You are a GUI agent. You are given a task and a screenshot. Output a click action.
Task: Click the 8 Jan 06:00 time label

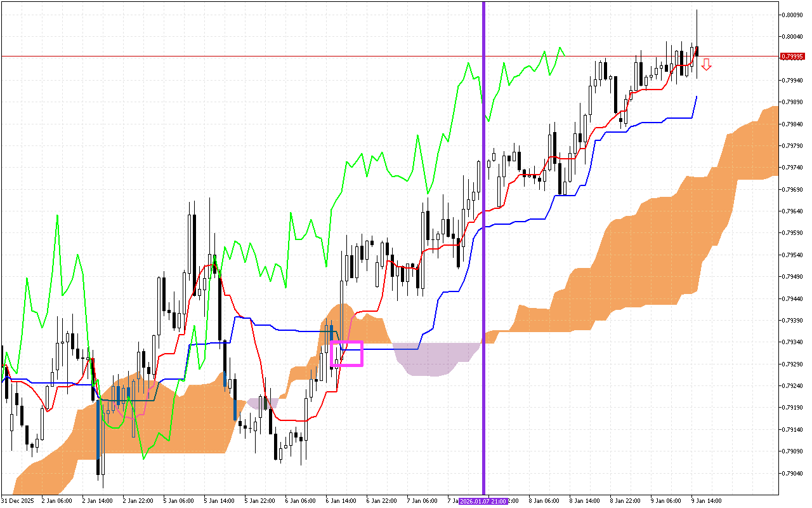[x=542, y=501]
